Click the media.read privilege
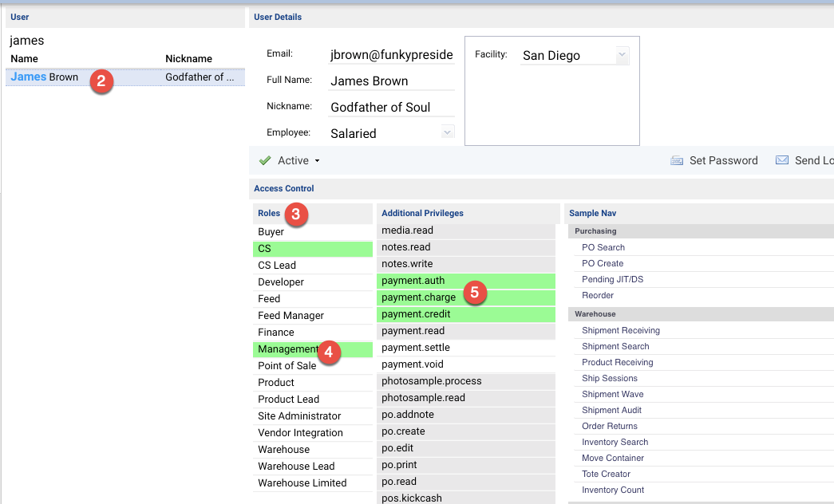 [466, 230]
